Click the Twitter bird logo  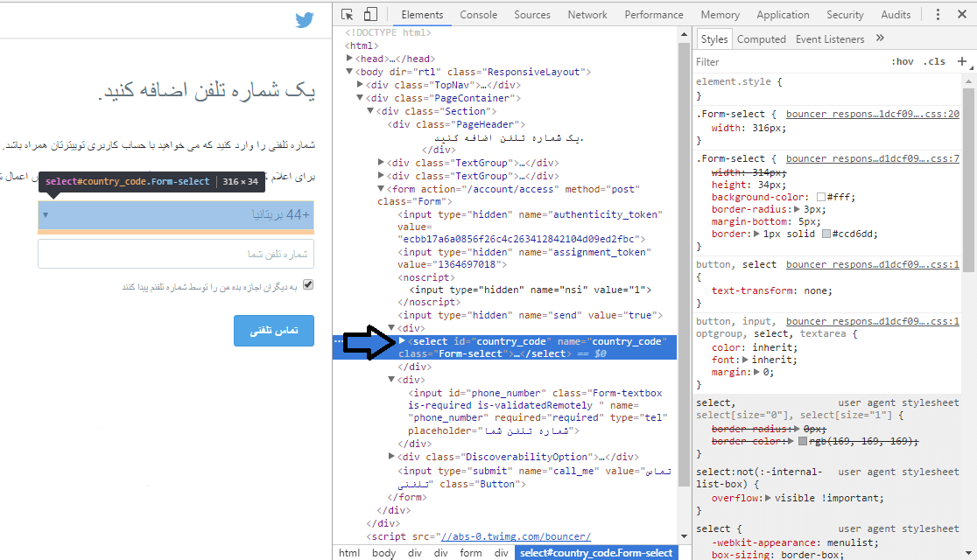coord(305,20)
